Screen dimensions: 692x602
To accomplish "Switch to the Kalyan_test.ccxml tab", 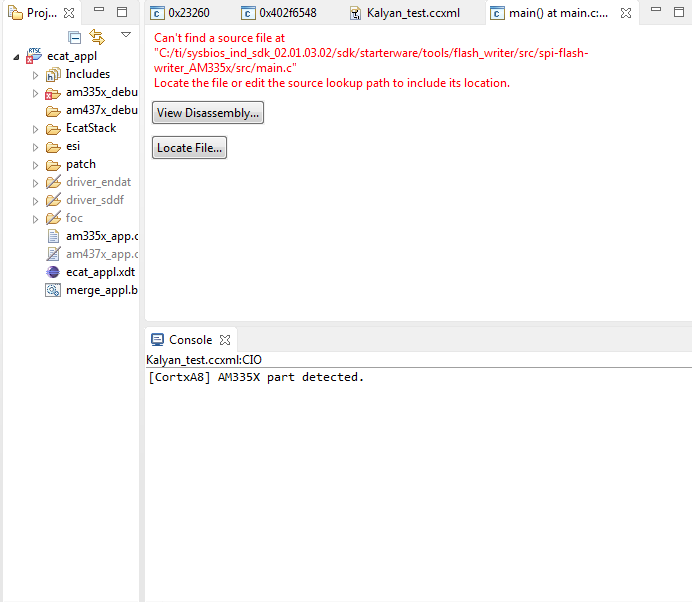I will pyautogui.click(x=405, y=13).
